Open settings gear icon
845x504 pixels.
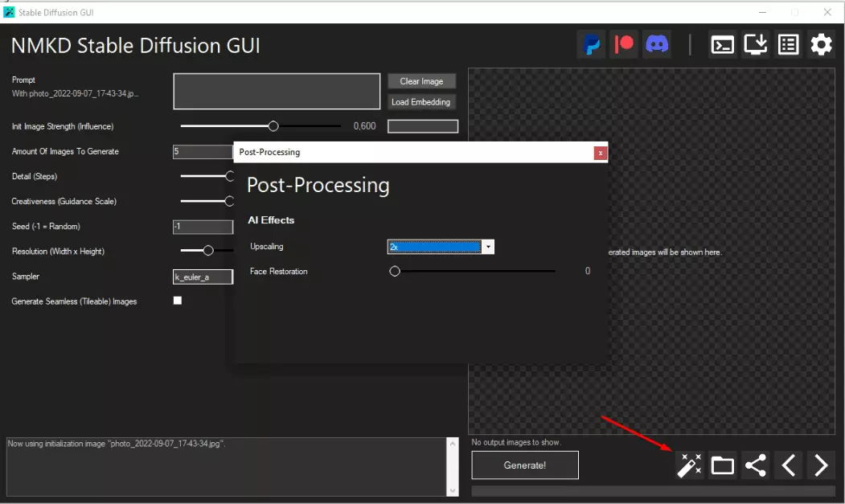click(822, 45)
